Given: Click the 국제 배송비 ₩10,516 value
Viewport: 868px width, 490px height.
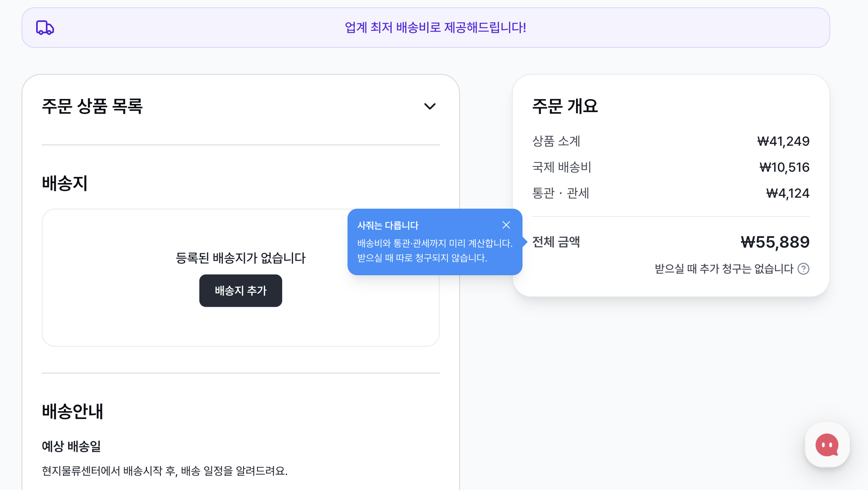Looking at the screenshot, I should 784,167.
